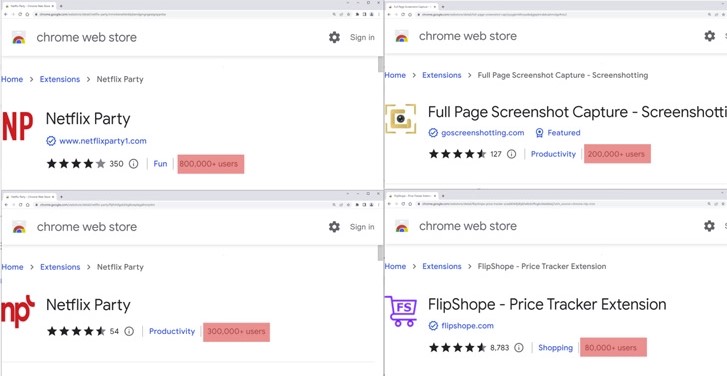This screenshot has height=376, width=727.
Task: Select Netflix Party browser tab in the 300,000+ users window
Action: point(29,197)
